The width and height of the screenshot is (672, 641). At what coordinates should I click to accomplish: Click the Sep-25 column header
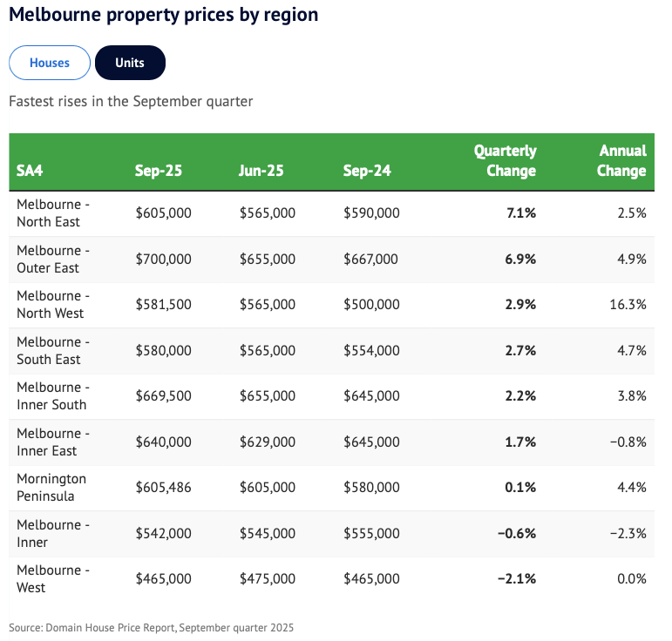158,171
